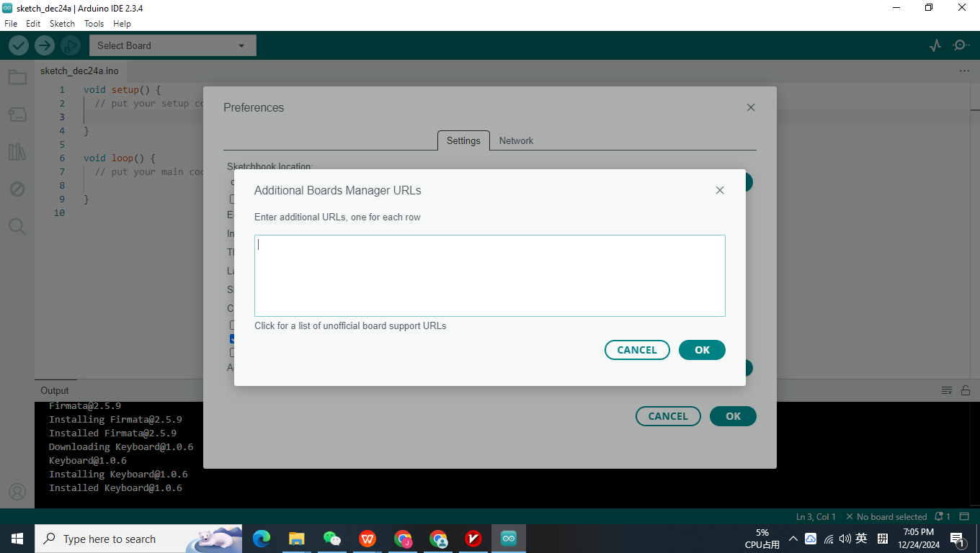Open the Windows action center notification icon
Image resolution: width=980 pixels, height=553 pixels.
point(958,539)
